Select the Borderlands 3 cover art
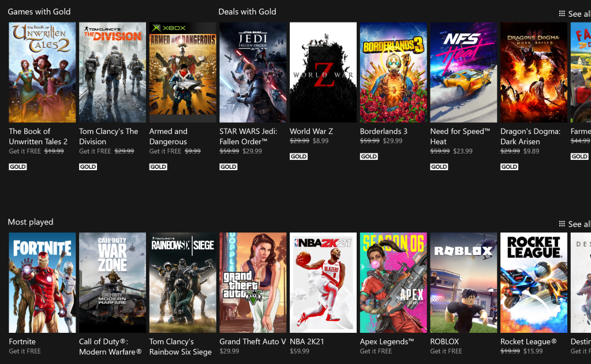The height and width of the screenshot is (364, 591). tap(393, 72)
